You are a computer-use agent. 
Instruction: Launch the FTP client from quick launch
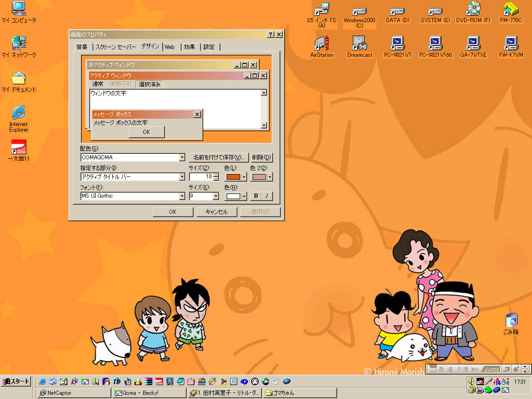[117, 381]
